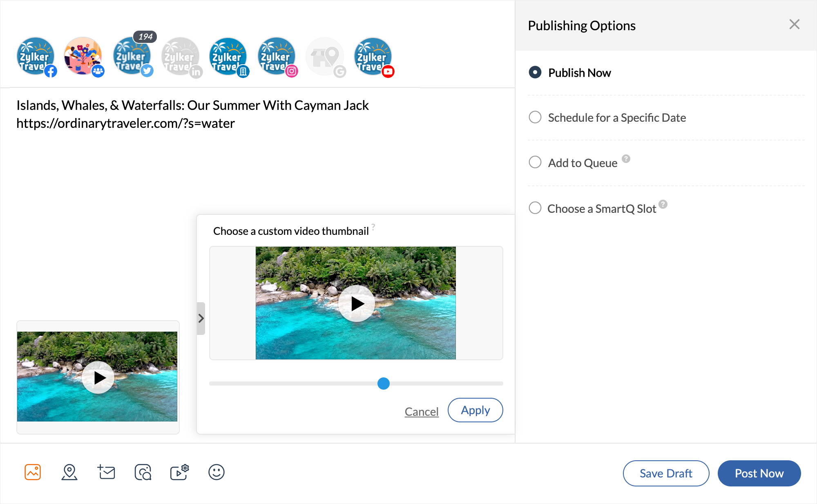Open the emoji picker
Image resolution: width=817 pixels, height=504 pixels.
(x=217, y=472)
